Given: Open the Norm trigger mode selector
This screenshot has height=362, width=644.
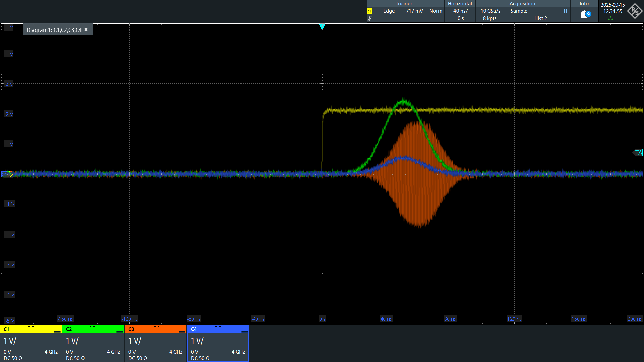Looking at the screenshot, I should pos(436,11).
